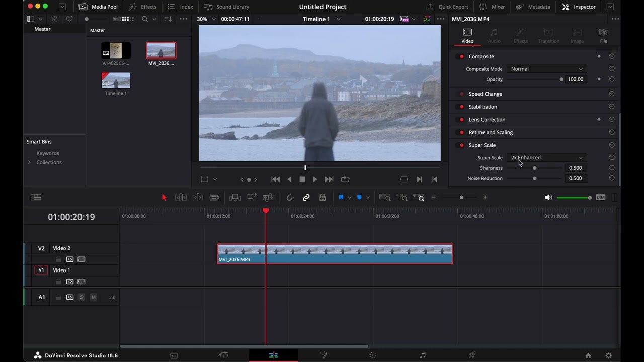Open the Sound Library panel
Image resolution: width=644 pixels, height=362 pixels.
tap(226, 7)
